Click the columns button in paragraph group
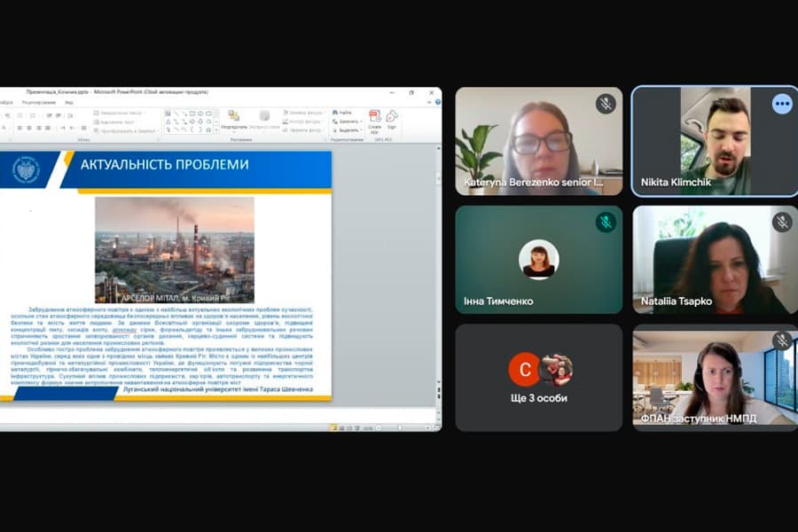The width and height of the screenshot is (798, 532). point(83,128)
